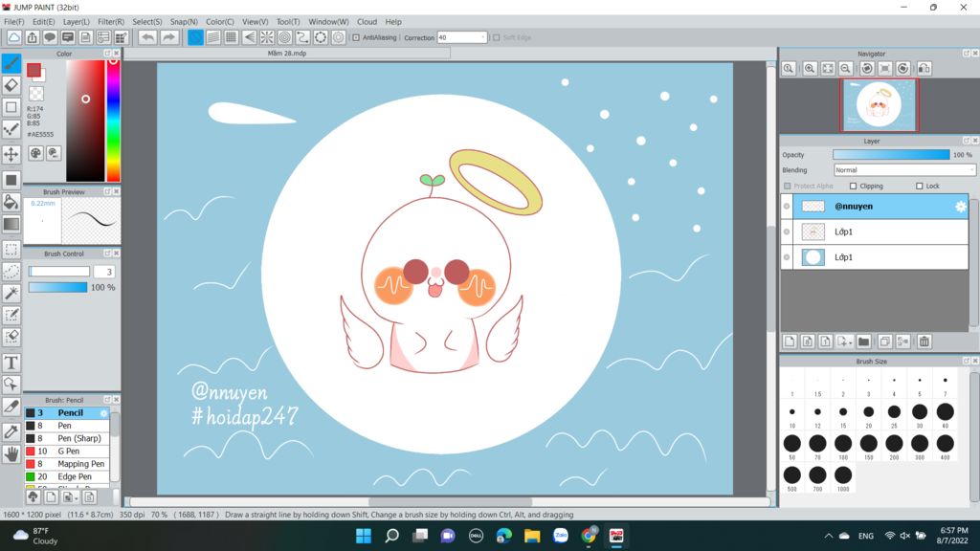This screenshot has width=980, height=551.
Task: Select the Move tool
Action: [11, 154]
